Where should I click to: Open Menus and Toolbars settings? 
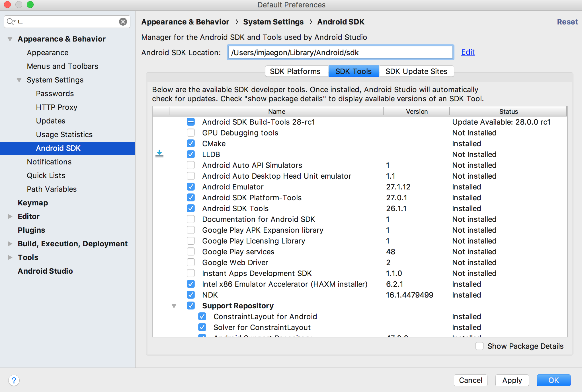tap(63, 66)
